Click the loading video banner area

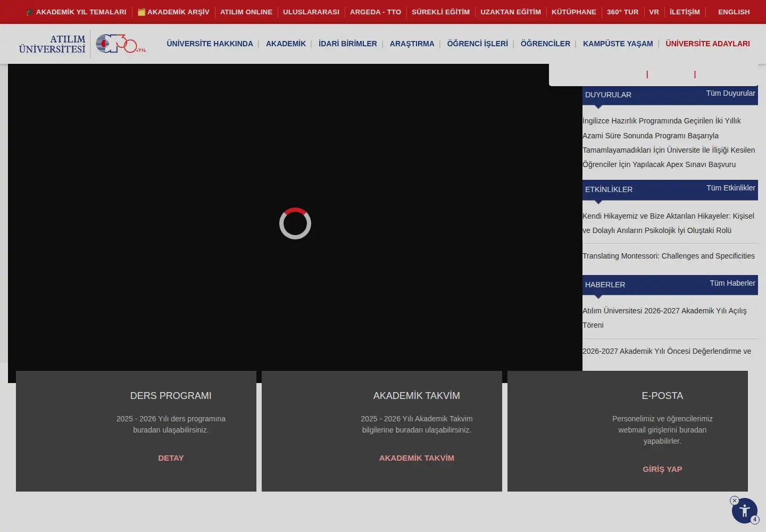(295, 223)
